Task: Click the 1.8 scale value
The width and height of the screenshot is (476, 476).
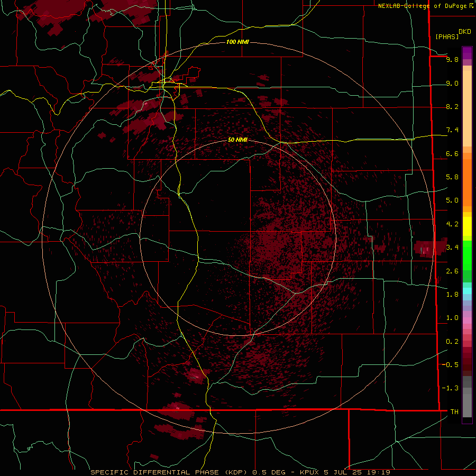Action: point(452,295)
